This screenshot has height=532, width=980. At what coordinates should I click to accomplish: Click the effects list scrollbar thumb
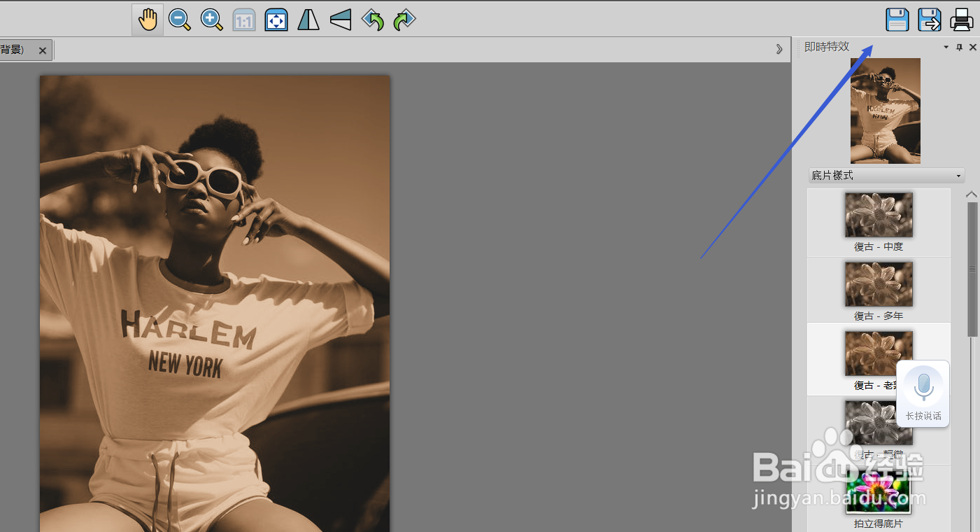(972, 269)
